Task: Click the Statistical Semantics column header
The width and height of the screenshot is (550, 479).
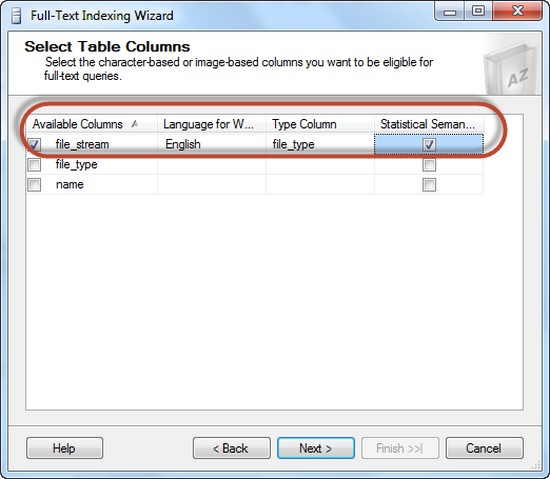Action: 429,124
